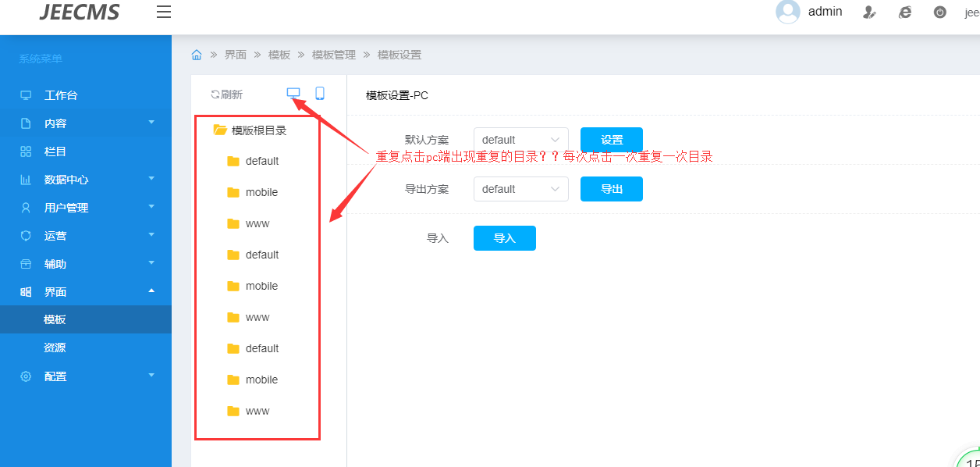980x467 pixels.
Task: Open the 工作台 menu item
Action: point(86,95)
